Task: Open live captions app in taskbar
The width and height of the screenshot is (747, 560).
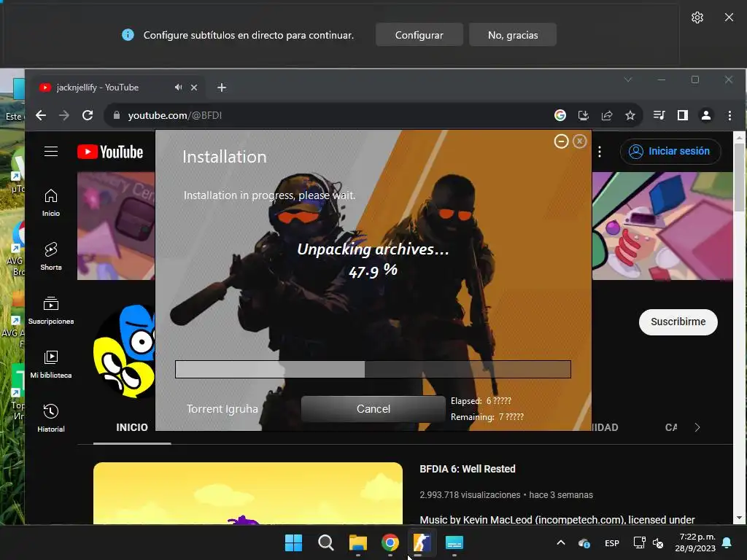Action: (454, 542)
